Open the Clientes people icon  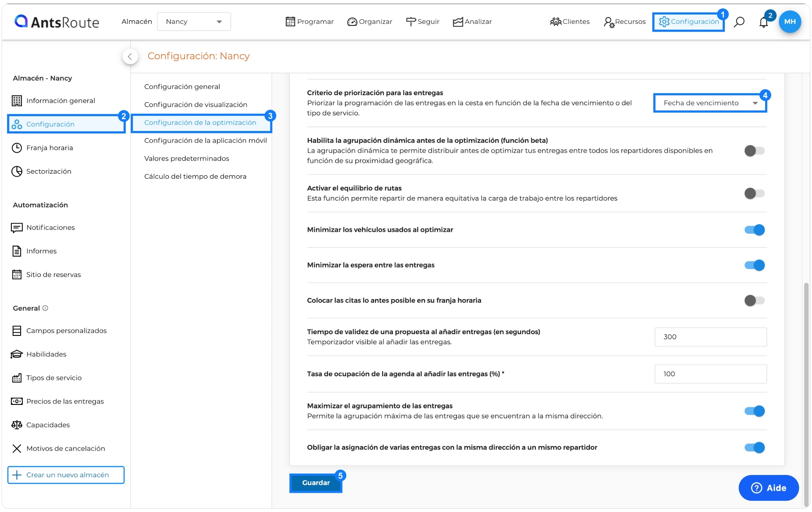555,22
